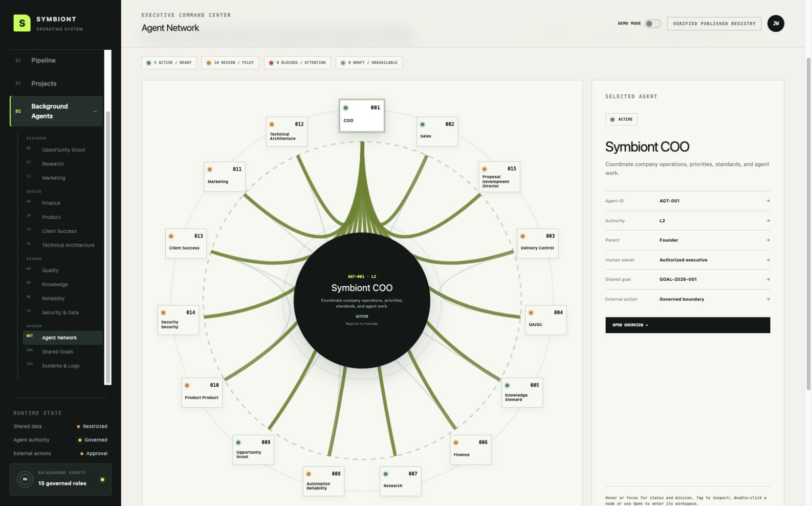Open Opportunity Scout sidebar entry

click(x=63, y=150)
